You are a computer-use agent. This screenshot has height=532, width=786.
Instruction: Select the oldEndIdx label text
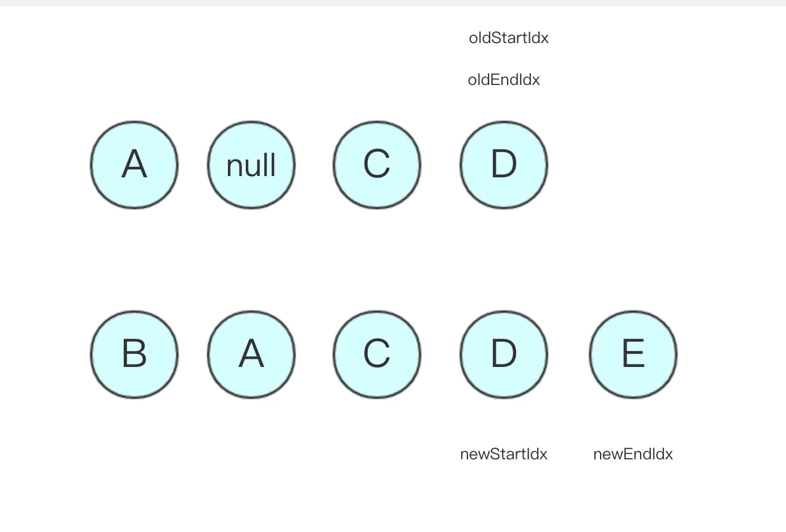coord(504,80)
